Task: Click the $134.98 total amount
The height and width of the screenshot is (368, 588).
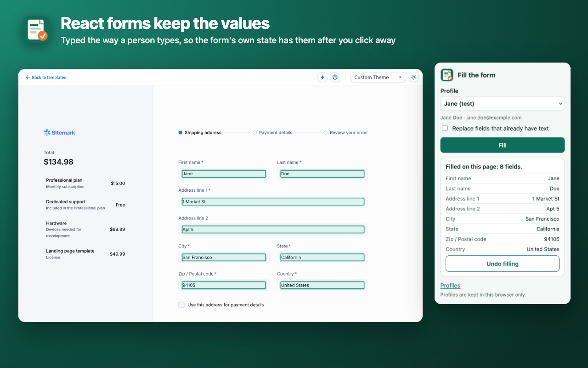Action: 58,162
